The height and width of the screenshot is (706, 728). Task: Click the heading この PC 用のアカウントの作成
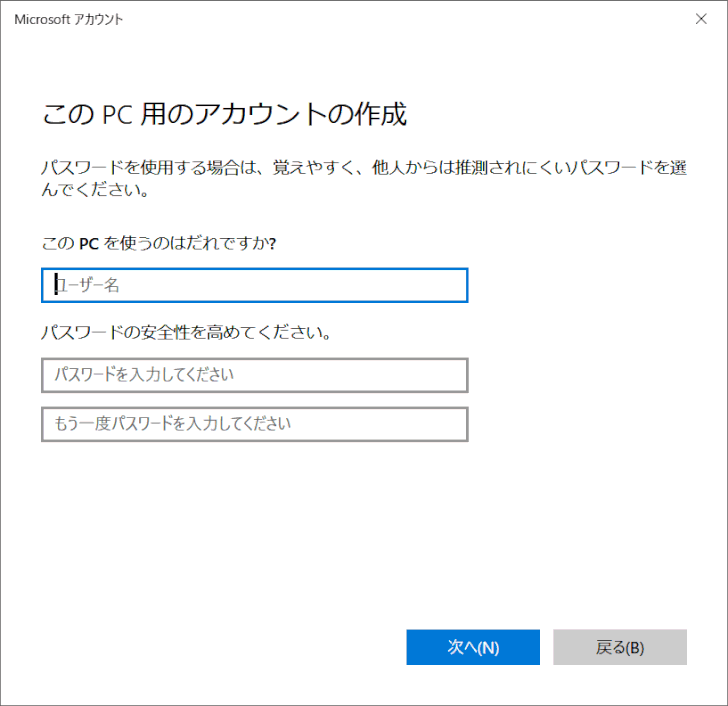pos(225,114)
